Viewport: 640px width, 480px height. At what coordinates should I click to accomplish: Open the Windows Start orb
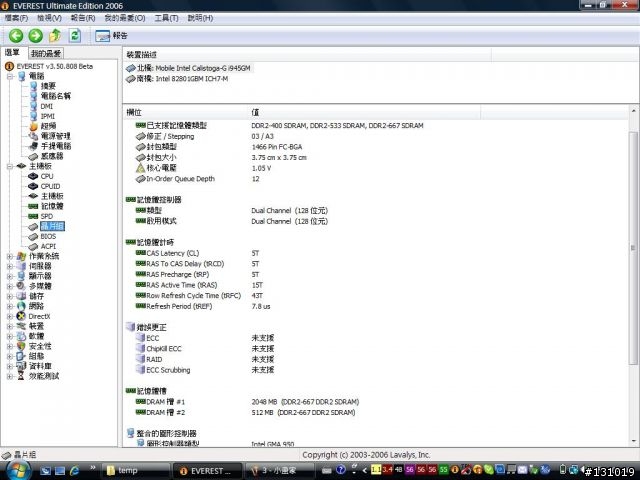click(17, 470)
